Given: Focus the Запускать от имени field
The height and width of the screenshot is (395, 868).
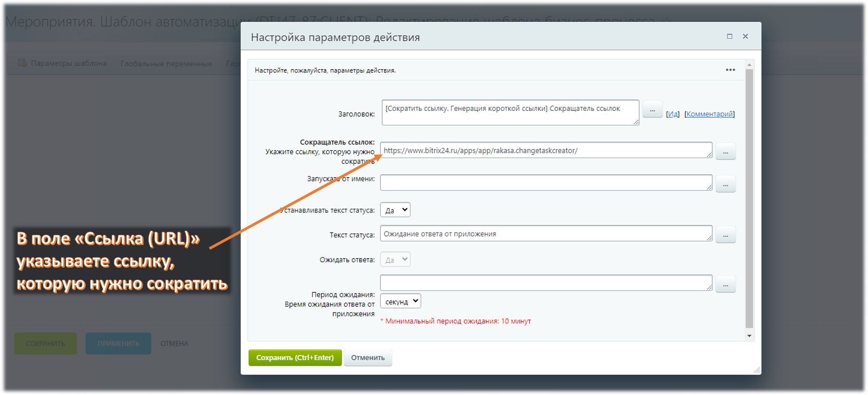Looking at the screenshot, I should click(546, 183).
